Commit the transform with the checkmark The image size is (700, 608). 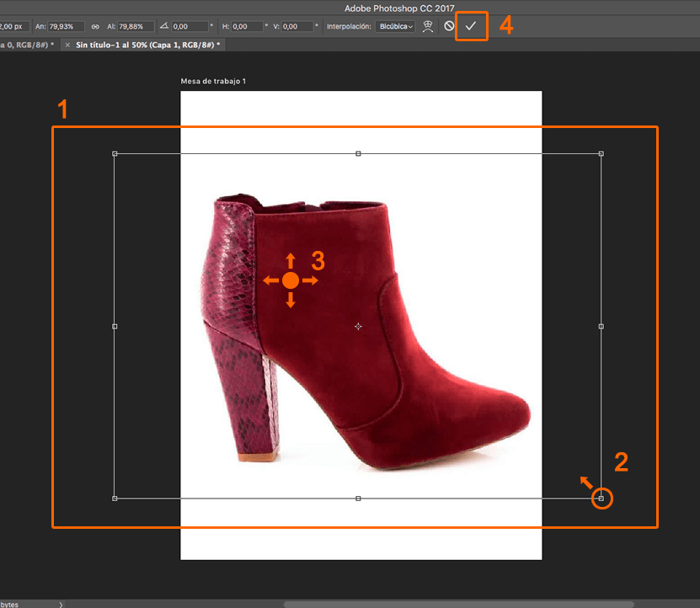click(471, 26)
